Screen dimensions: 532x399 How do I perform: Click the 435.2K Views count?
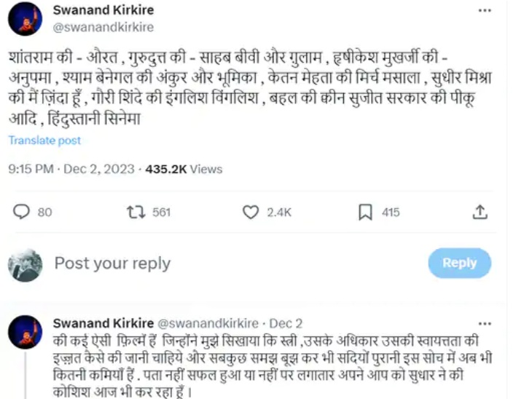(184, 169)
